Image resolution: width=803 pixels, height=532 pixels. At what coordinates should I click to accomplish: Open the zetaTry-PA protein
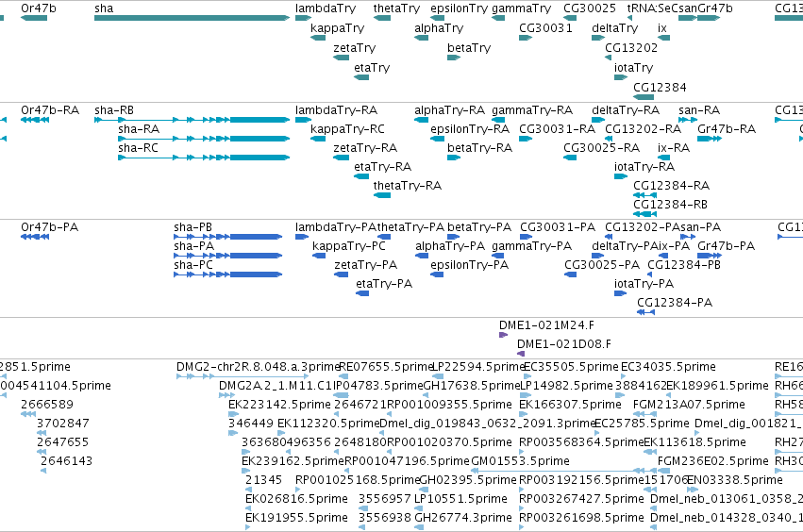[341, 274]
